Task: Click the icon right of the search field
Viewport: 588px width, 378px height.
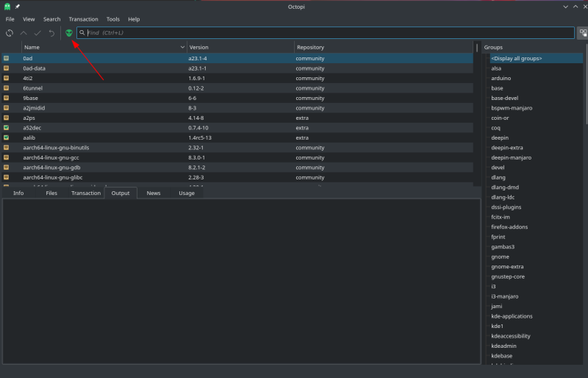Action: pos(583,33)
